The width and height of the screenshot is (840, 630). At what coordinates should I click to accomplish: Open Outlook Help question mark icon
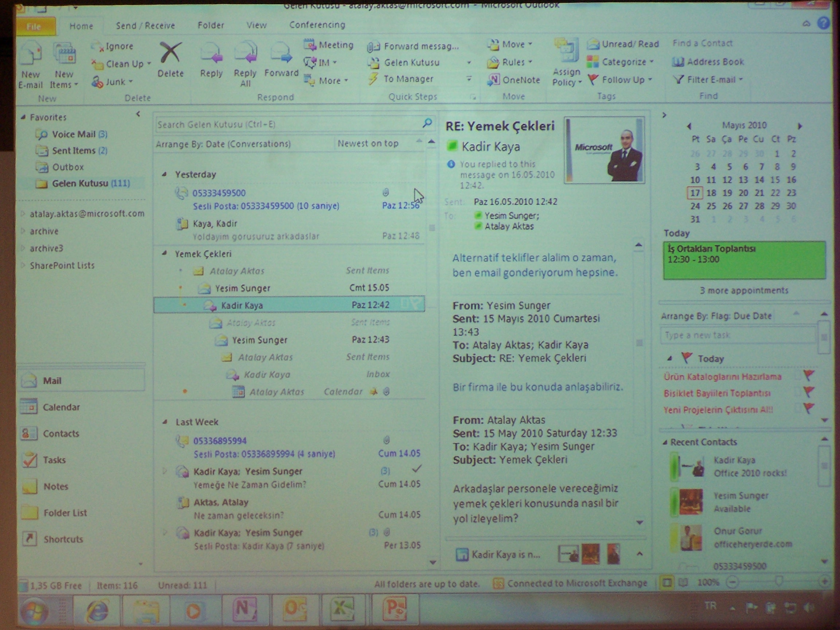pos(823,24)
